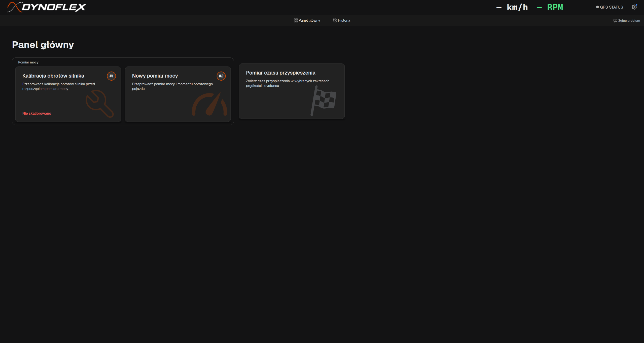Click the km/h speed readout
Viewport: 644px width, 343px height.
(512, 7)
